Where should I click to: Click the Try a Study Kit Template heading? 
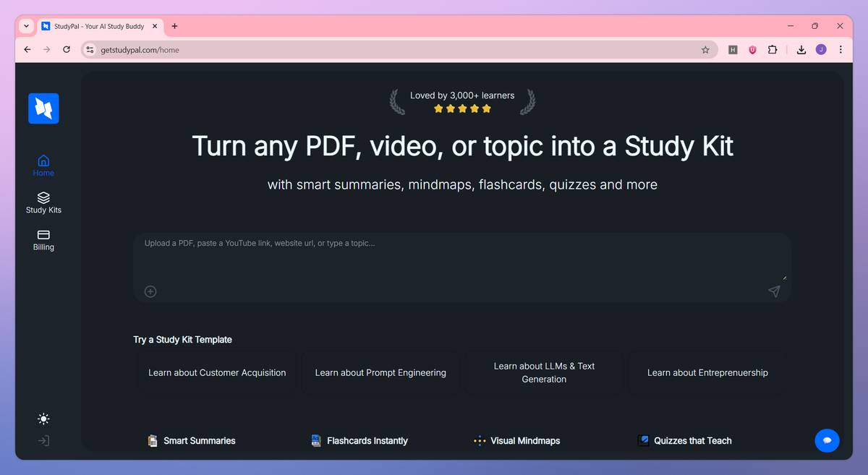pyautogui.click(x=182, y=340)
